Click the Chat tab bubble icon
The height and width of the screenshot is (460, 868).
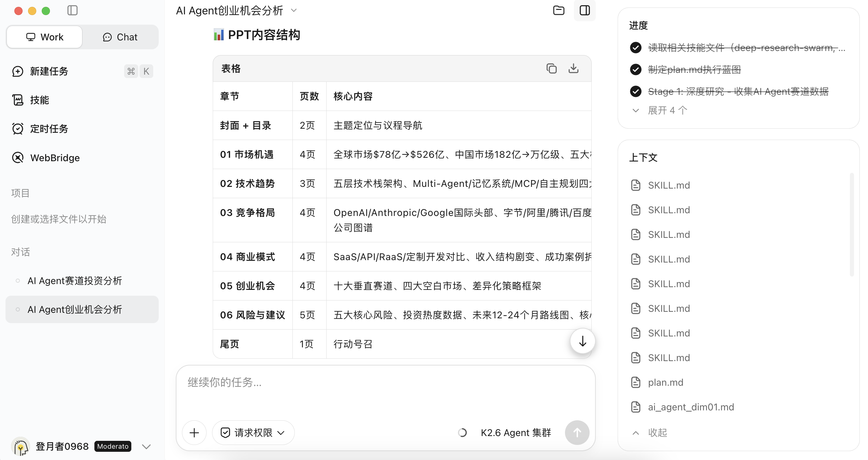[x=107, y=37]
